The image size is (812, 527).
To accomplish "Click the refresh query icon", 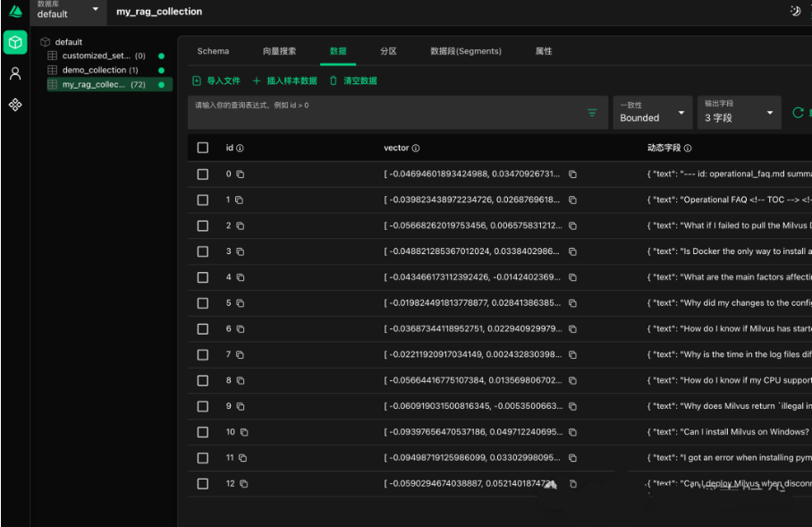I will [798, 113].
